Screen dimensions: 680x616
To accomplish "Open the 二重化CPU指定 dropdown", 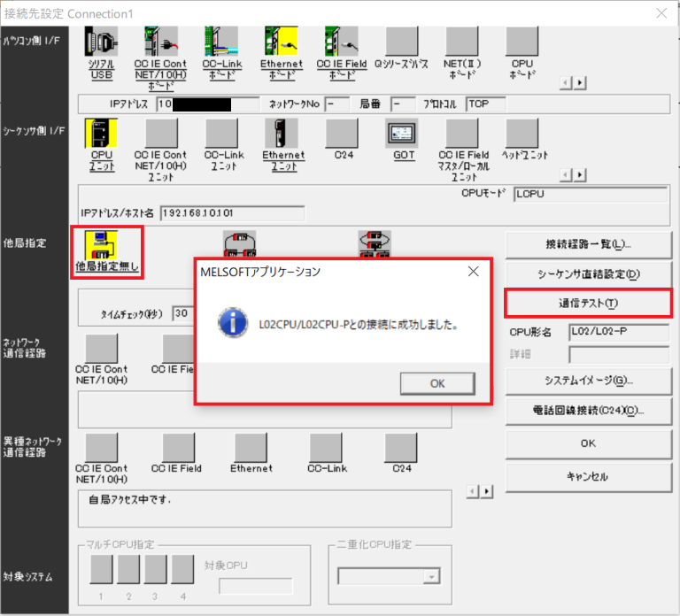I will [x=431, y=576].
